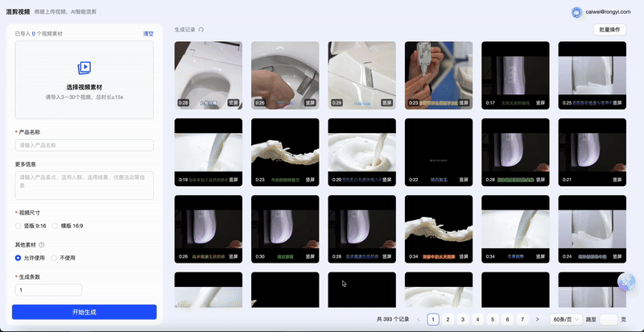This screenshot has width=644, height=332.
Task: Click 竖屏 tag on 0:17 thumbnail
Action: click(x=540, y=102)
